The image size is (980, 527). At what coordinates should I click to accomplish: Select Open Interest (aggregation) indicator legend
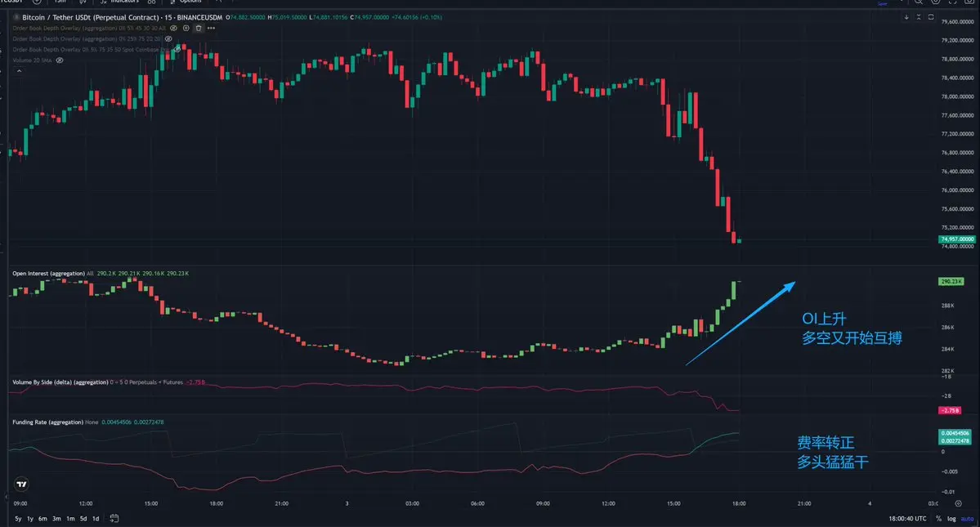click(49, 274)
